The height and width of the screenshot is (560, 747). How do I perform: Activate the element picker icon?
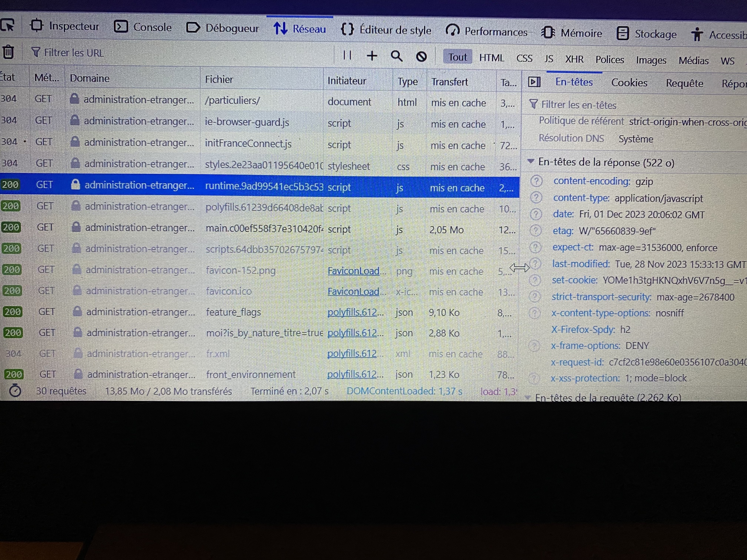7,25
